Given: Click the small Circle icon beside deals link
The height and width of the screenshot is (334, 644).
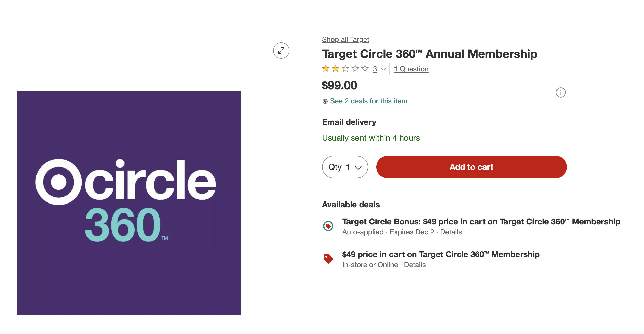Looking at the screenshot, I should coord(325,101).
